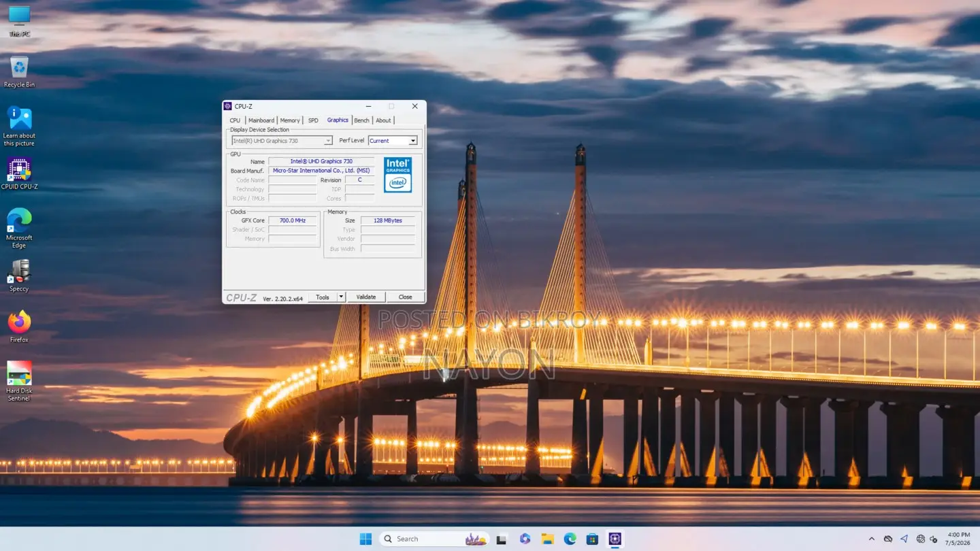This screenshot has width=980, height=551.
Task: Select the CPUID CPU-Z desktop shortcut
Action: click(x=19, y=173)
